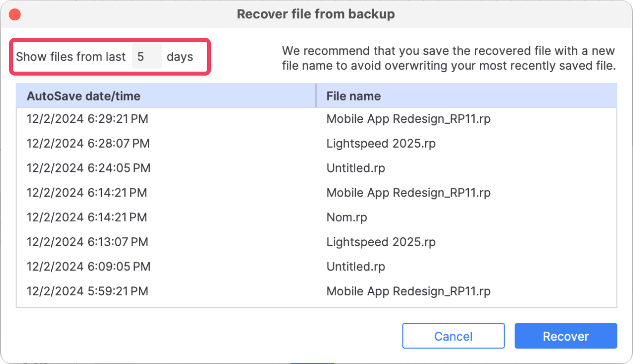This screenshot has width=633, height=364.
Task: Click the 12/2/2024 6:29:21 PM timestamp cell
Action: (x=87, y=118)
